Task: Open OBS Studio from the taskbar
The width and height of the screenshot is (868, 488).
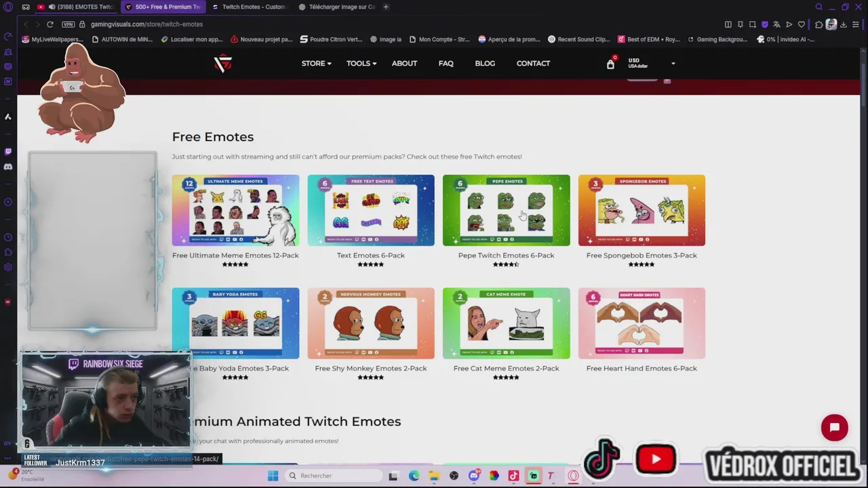Action: point(454,476)
